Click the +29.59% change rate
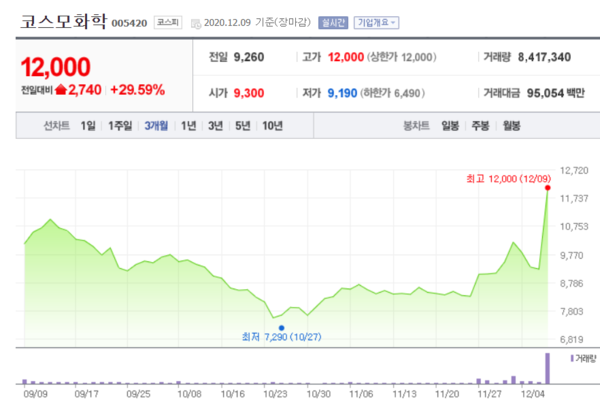The height and width of the screenshot is (407, 600). [137, 90]
